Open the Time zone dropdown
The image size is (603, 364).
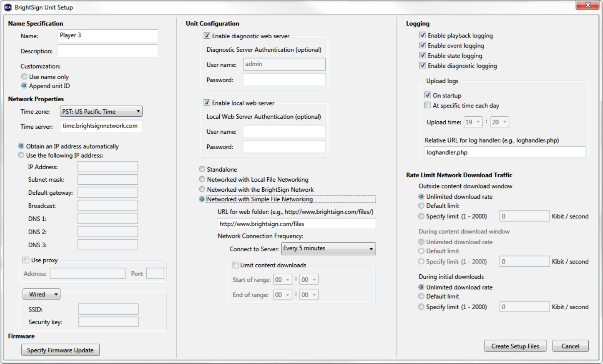click(x=101, y=112)
